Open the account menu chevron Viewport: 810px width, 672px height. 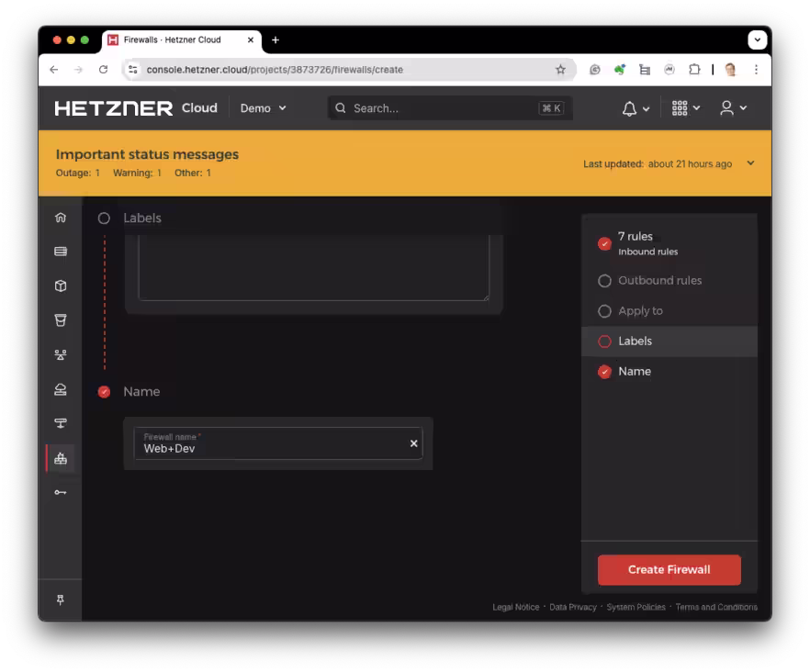point(745,107)
